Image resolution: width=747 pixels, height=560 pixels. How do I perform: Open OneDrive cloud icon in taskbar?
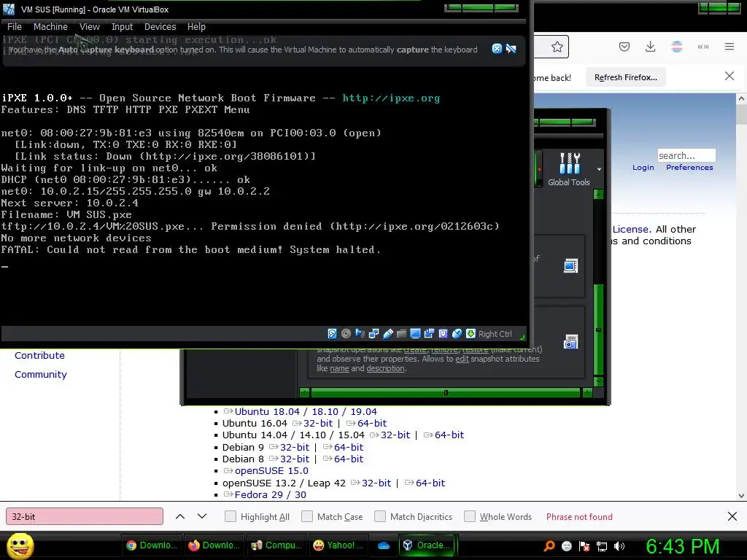click(384, 545)
